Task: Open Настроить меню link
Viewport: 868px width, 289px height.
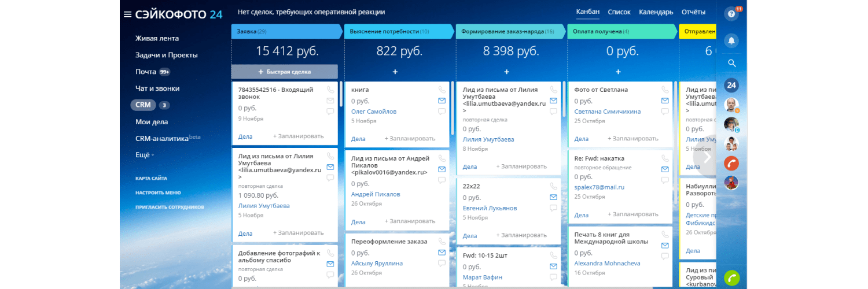Action: (158, 192)
